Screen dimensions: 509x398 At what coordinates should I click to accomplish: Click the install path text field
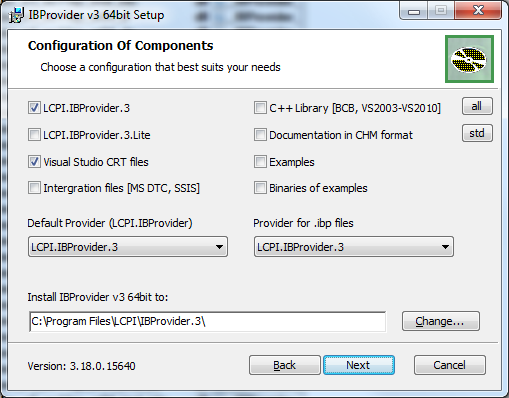click(208, 322)
